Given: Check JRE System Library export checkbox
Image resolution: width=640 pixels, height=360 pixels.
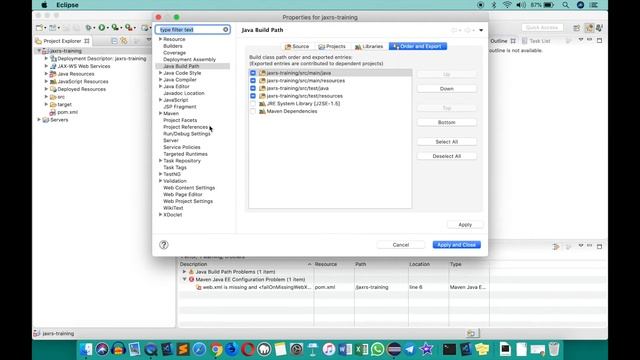Looking at the screenshot, I should (253, 104).
